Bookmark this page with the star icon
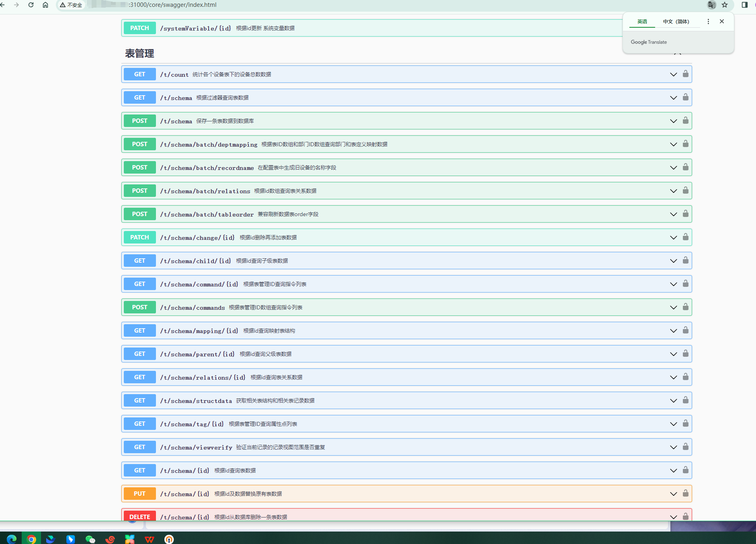This screenshot has width=756, height=544. pyautogui.click(x=725, y=5)
